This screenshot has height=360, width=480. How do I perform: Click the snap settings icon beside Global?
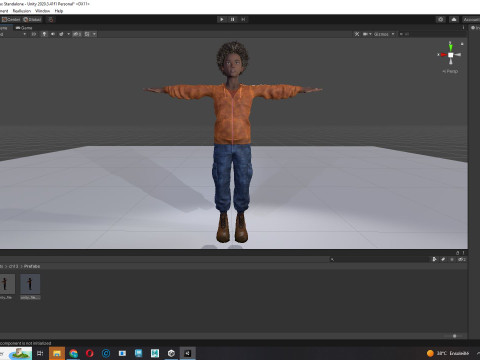[x=51, y=20]
